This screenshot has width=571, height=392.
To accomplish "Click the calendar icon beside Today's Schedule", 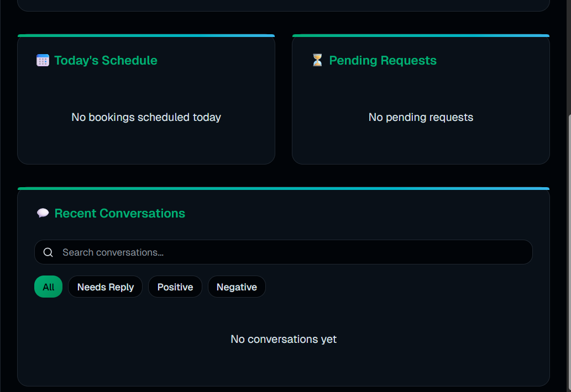I will click(x=43, y=60).
